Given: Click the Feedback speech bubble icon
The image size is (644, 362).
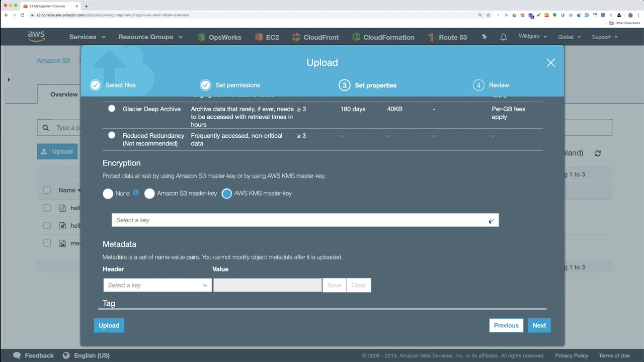Looking at the screenshot, I should click(x=17, y=355).
